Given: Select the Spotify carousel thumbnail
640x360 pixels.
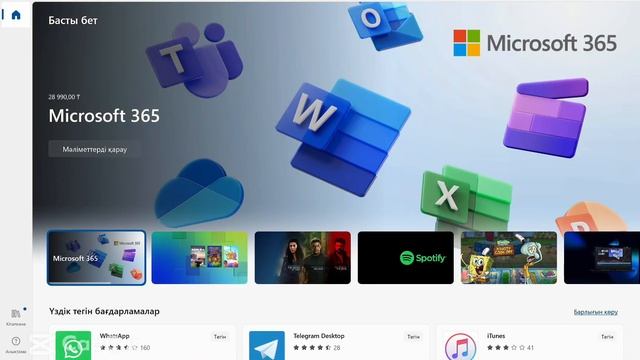Looking at the screenshot, I should click(x=406, y=258).
